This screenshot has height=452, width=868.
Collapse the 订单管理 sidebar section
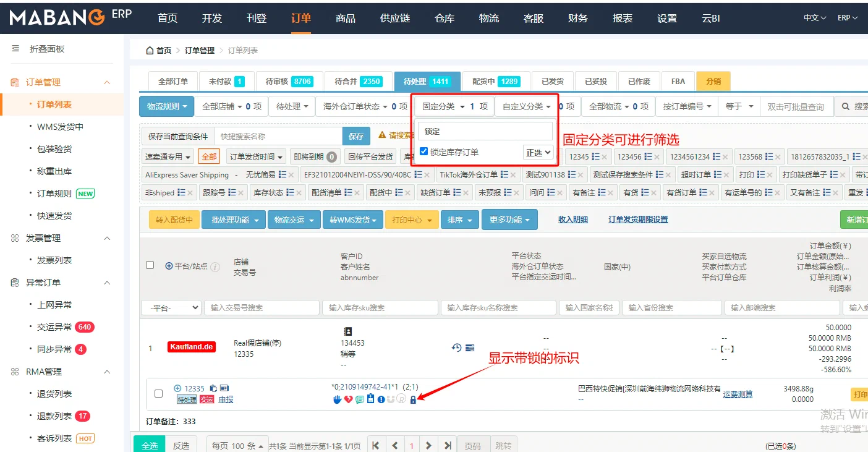click(107, 82)
